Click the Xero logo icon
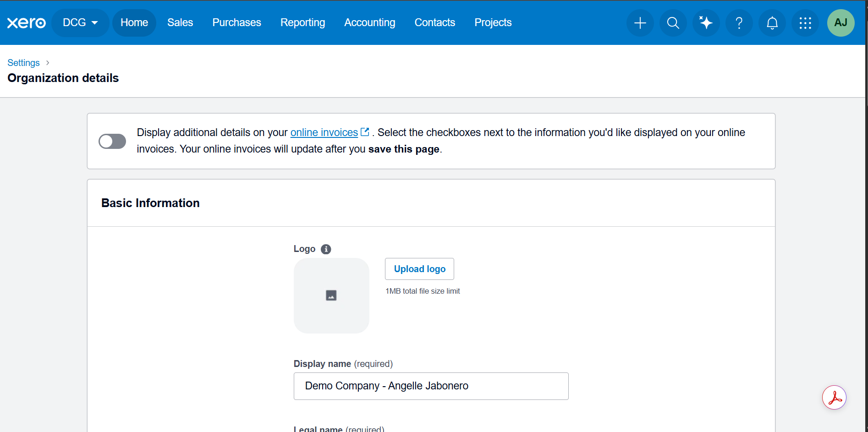This screenshot has width=868, height=432. tap(27, 23)
